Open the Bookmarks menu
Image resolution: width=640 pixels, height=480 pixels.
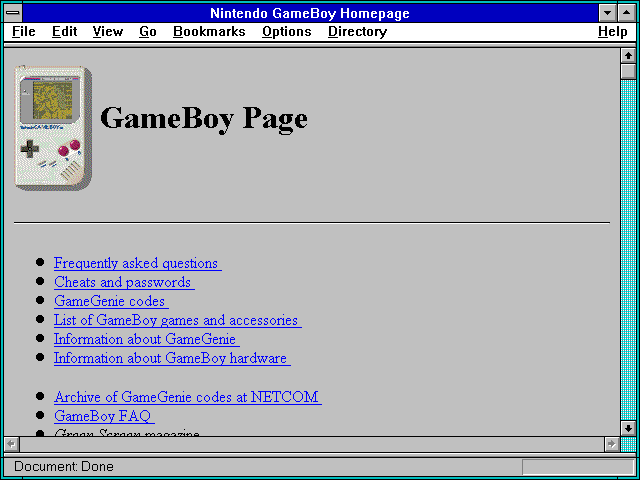(x=209, y=32)
